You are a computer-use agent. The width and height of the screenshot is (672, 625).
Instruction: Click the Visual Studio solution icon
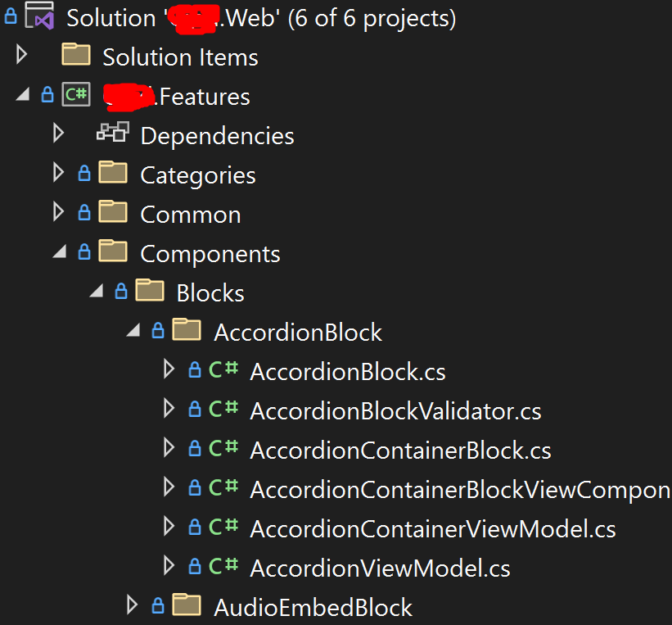tap(40, 17)
